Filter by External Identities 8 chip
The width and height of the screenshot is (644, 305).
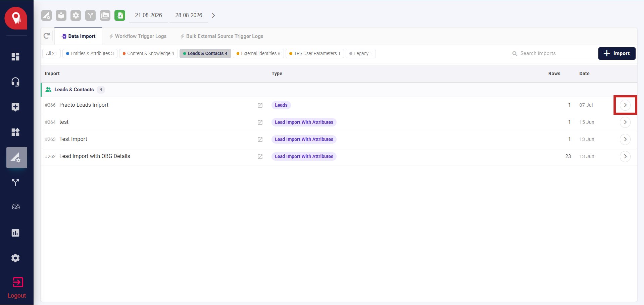coord(258,53)
